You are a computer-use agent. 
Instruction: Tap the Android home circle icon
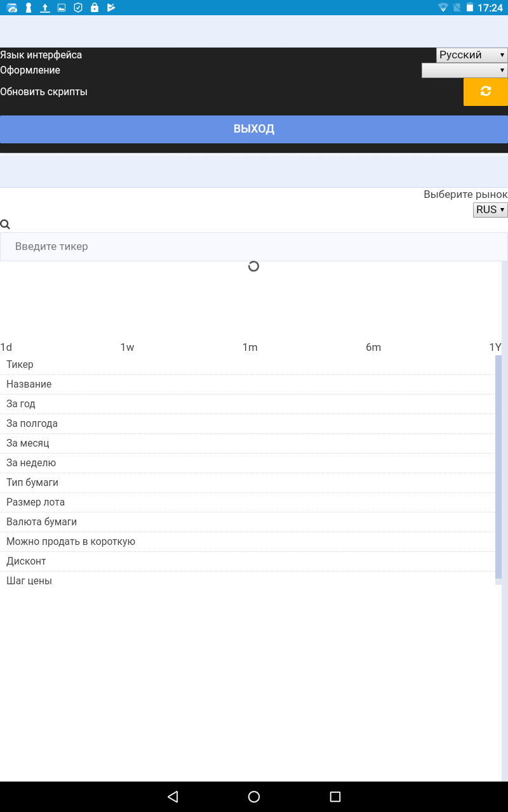click(254, 797)
